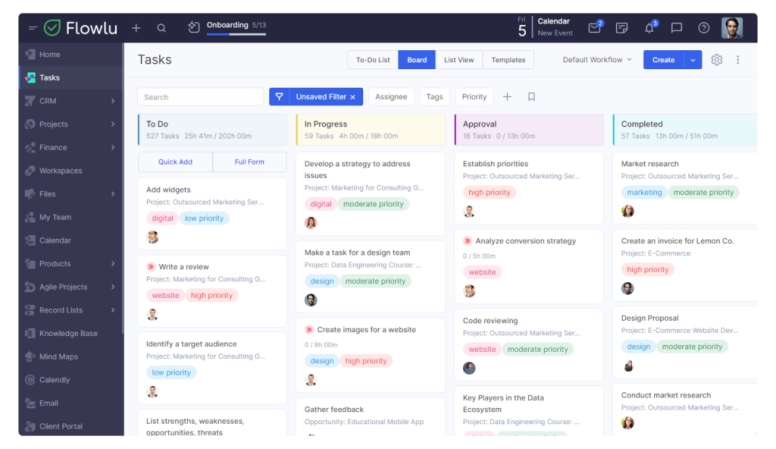Open the Write a review task
This screenshot has height=449, width=776.
pyautogui.click(x=212, y=291)
